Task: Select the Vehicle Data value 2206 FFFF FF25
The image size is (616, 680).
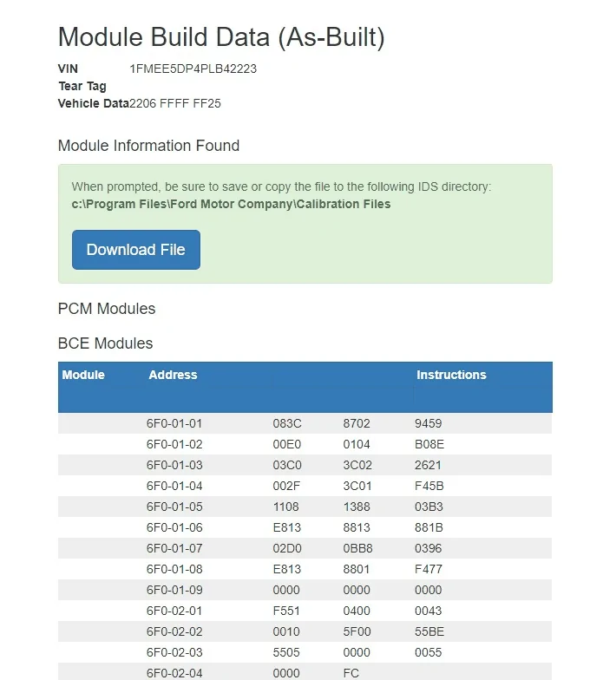Action: pos(175,104)
